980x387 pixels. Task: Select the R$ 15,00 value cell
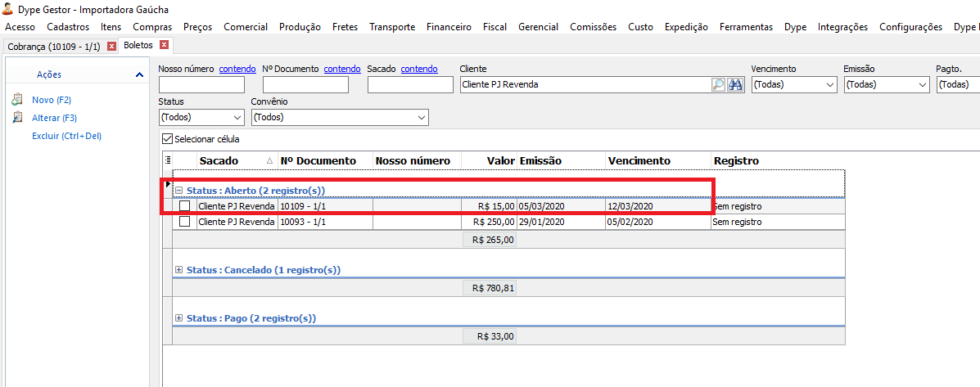click(x=489, y=206)
